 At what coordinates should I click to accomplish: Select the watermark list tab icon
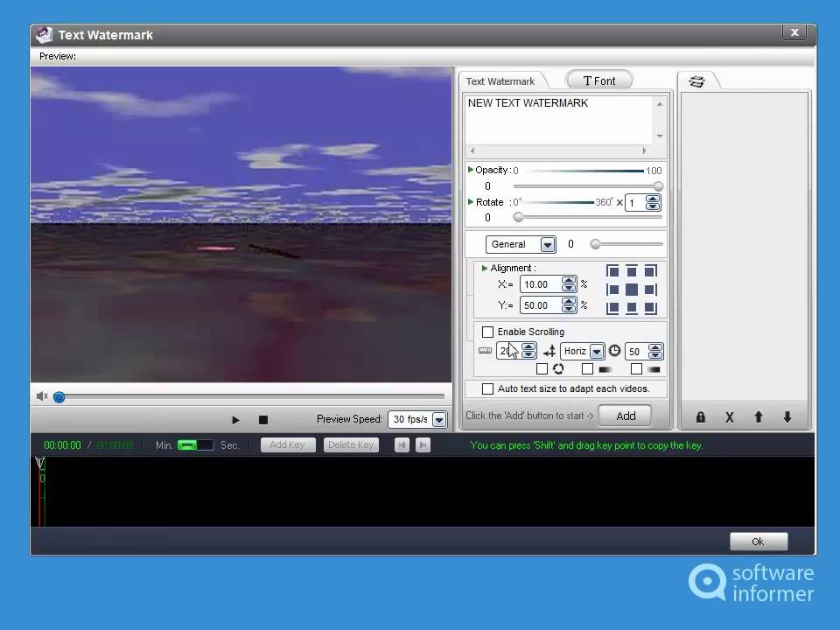pos(696,82)
